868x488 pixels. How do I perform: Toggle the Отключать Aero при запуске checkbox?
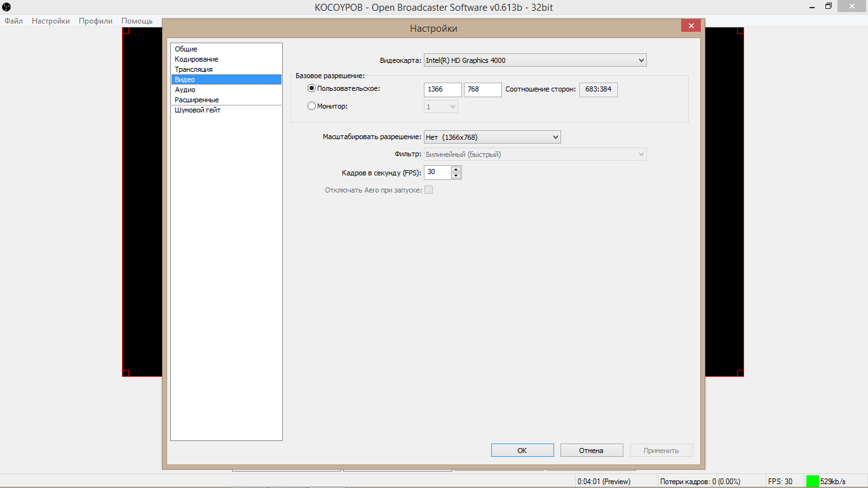pyautogui.click(x=429, y=190)
